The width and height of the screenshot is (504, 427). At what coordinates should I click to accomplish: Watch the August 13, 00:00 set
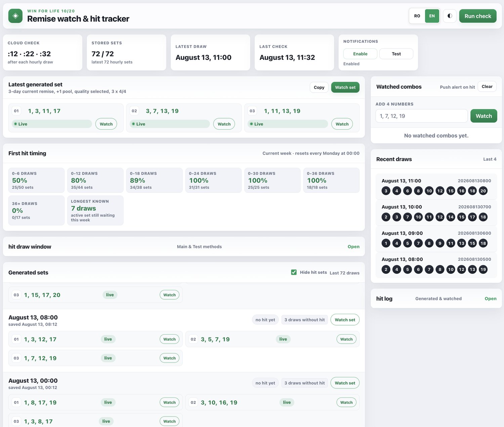tap(345, 383)
